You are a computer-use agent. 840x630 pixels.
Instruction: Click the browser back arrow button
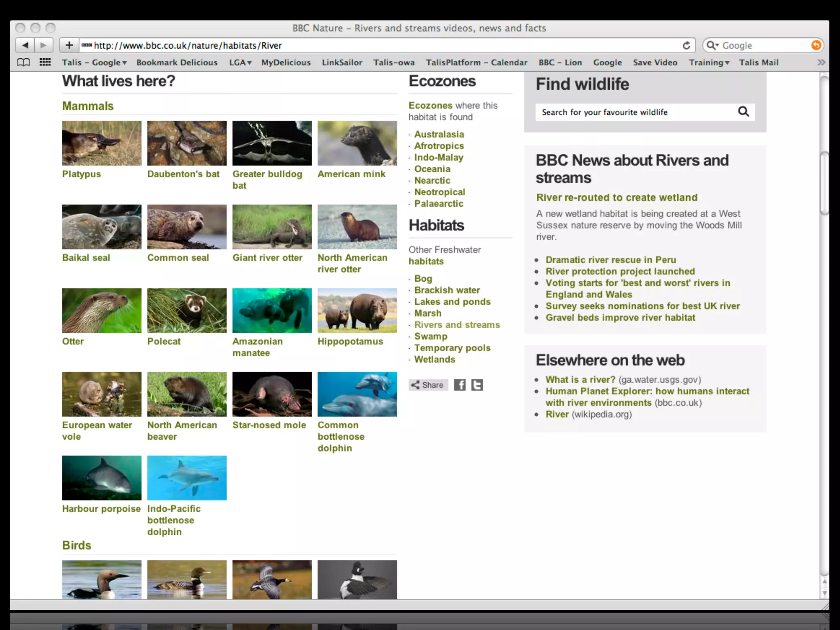coord(25,45)
